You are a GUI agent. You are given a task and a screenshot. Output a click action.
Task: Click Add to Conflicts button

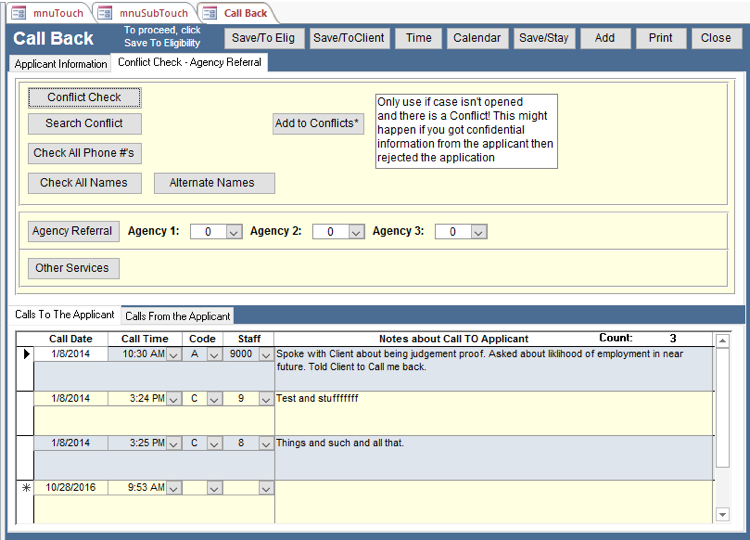click(x=318, y=124)
